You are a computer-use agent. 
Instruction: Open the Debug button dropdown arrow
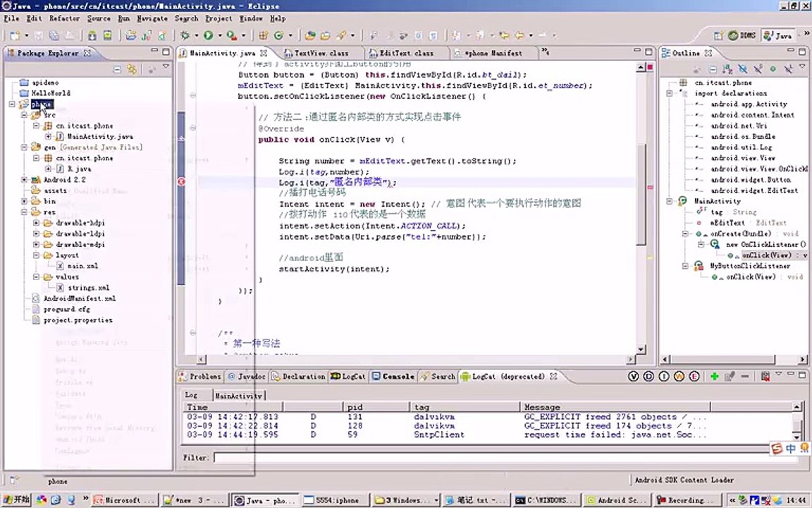(x=196, y=36)
